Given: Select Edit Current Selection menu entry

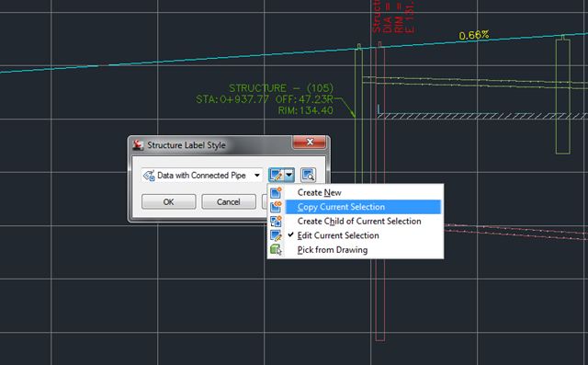Looking at the screenshot, I should coord(356,235).
